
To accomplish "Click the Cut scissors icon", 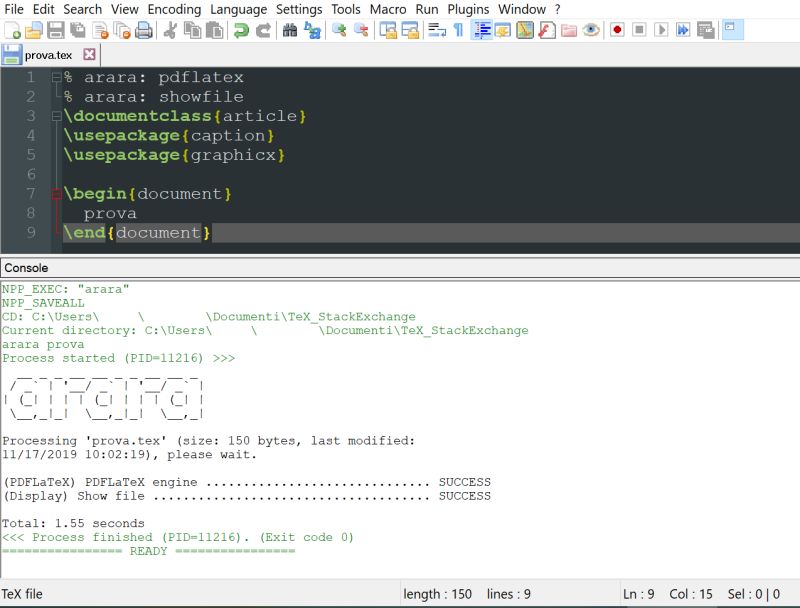I will click(170, 30).
